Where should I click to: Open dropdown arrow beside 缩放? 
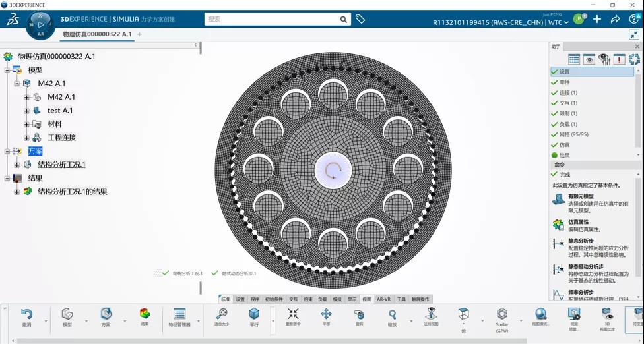point(411,321)
